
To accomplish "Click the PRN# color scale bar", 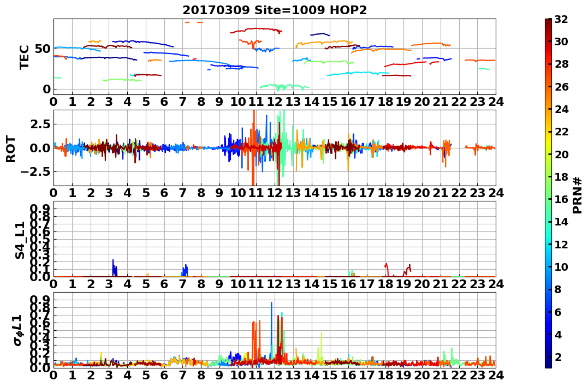I will (x=548, y=193).
